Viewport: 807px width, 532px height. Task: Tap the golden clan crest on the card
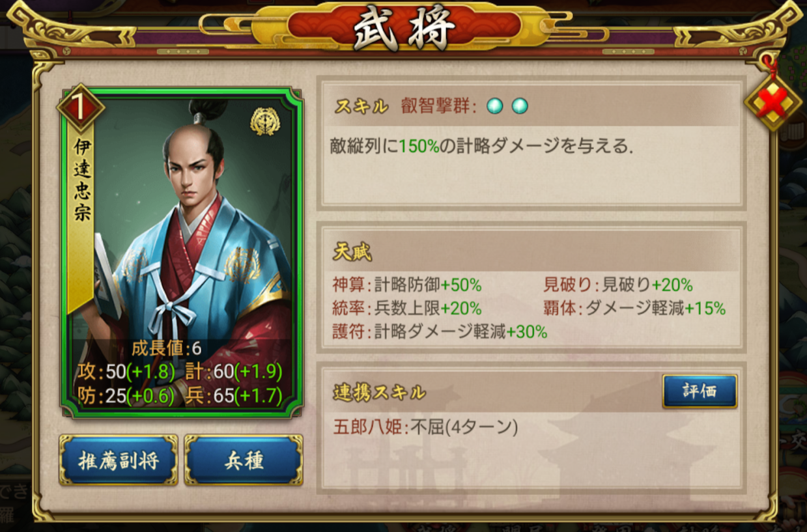tap(265, 121)
